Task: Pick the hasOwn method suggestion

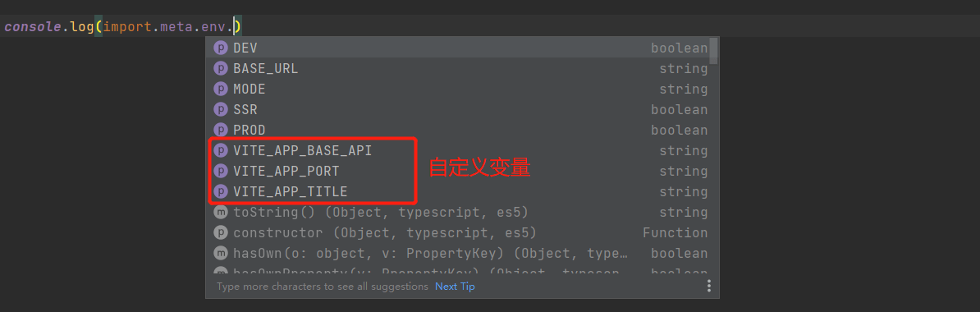Action: point(461,253)
